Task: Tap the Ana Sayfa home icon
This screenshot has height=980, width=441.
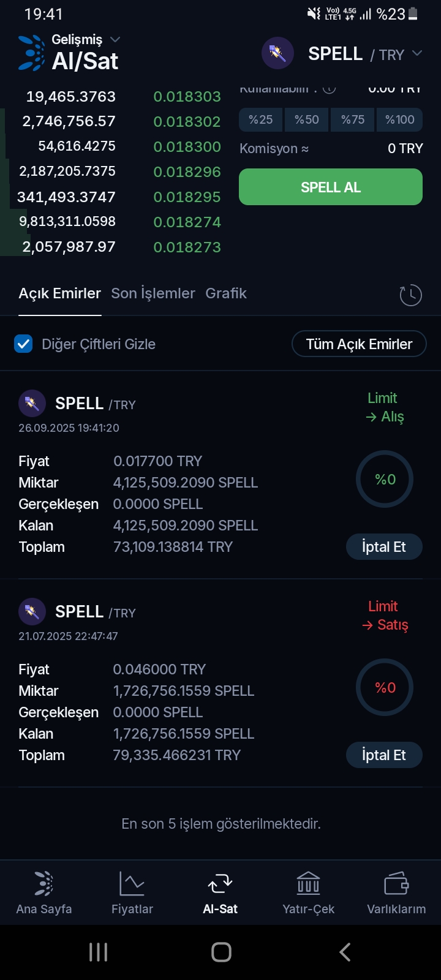Action: tap(43, 884)
